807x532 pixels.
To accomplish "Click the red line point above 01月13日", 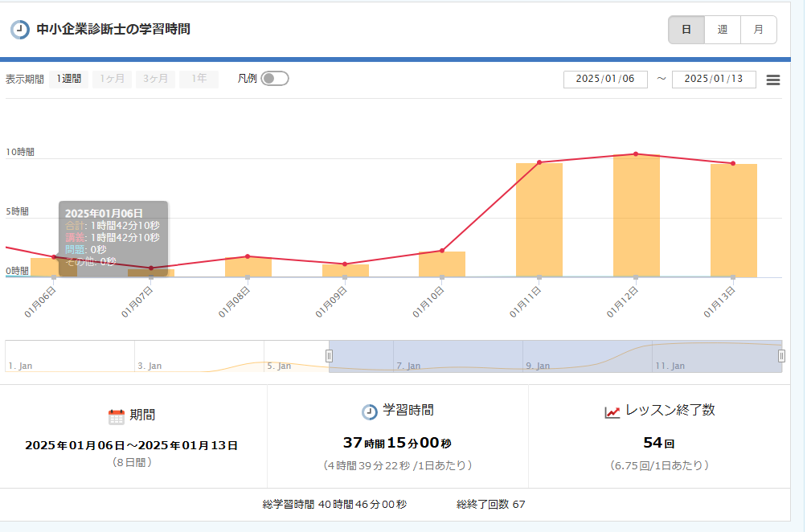I will coord(733,164).
